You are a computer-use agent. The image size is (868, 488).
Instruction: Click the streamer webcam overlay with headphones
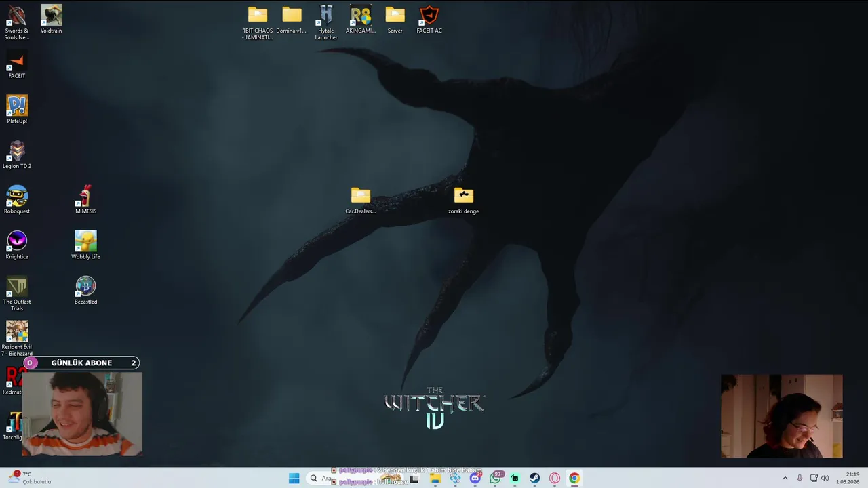tap(82, 413)
